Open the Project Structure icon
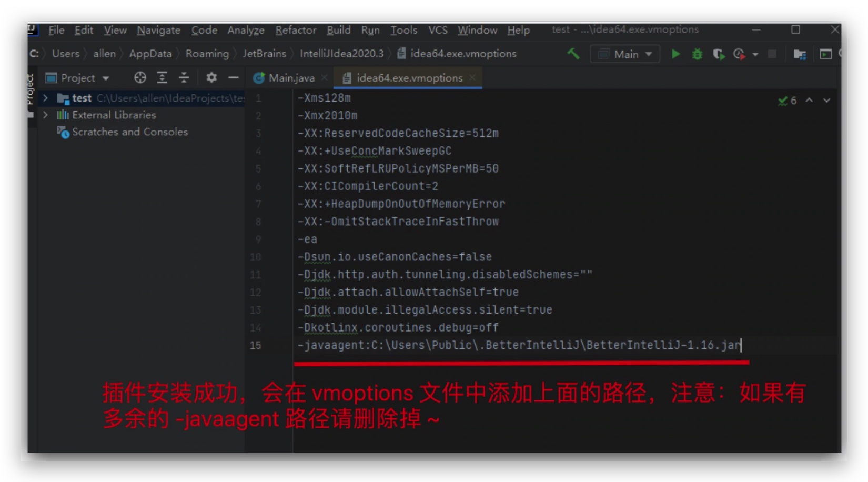 click(800, 54)
